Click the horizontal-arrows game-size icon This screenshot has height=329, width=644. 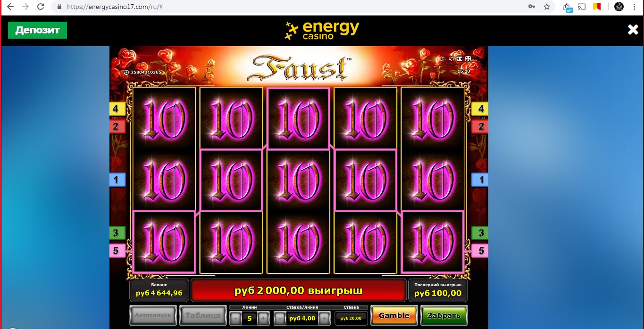click(460, 59)
